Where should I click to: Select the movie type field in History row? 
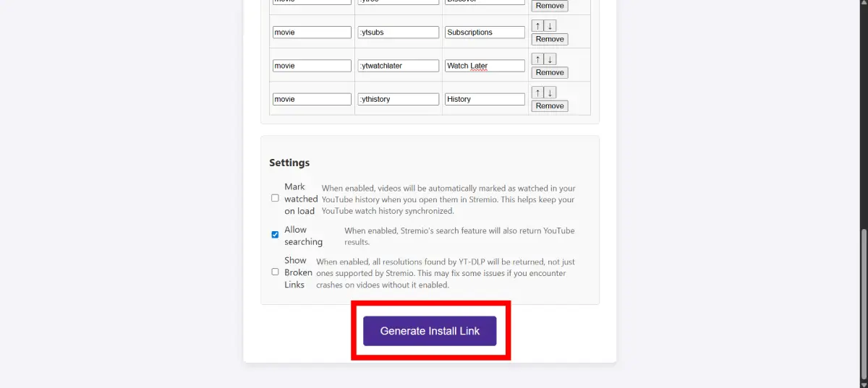click(x=312, y=99)
